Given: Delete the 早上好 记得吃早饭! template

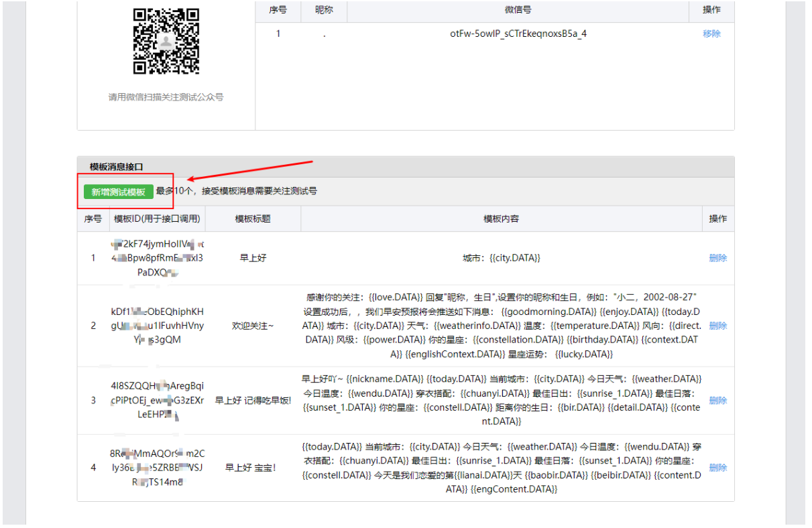Looking at the screenshot, I should 717,400.
